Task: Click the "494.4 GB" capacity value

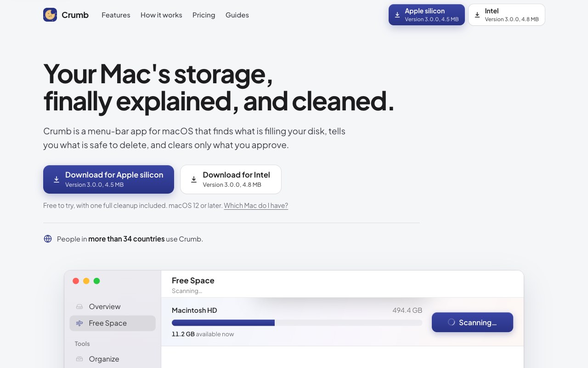Action: (407, 310)
